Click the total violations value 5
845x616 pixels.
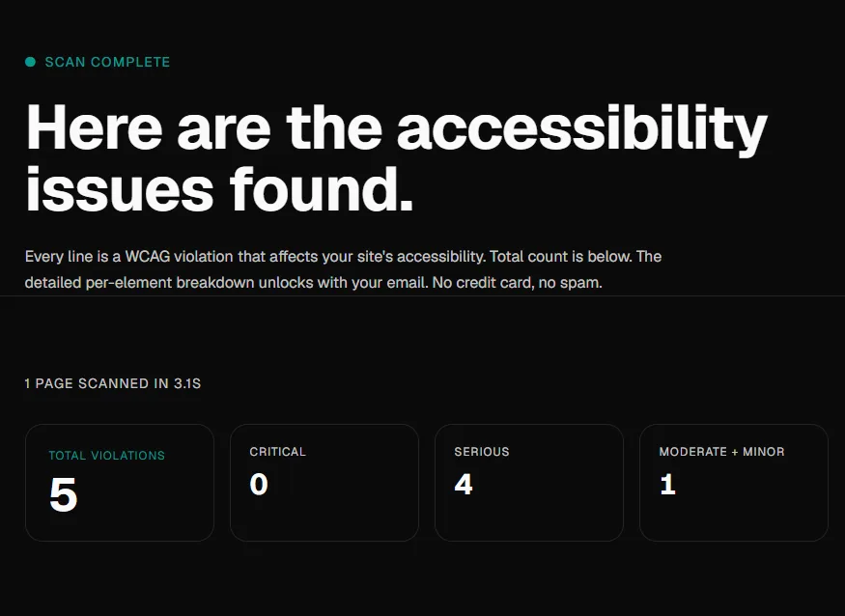[x=63, y=494]
